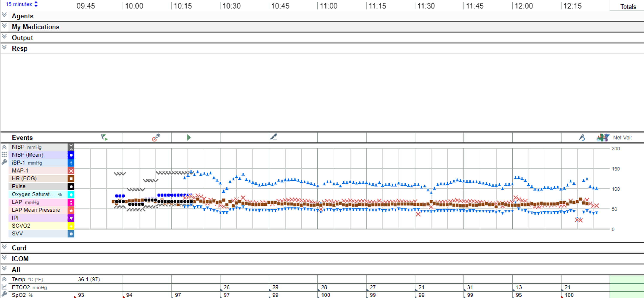Collapse the vitals graph with double-up chevron
This screenshot has width=644, height=298.
point(4,147)
